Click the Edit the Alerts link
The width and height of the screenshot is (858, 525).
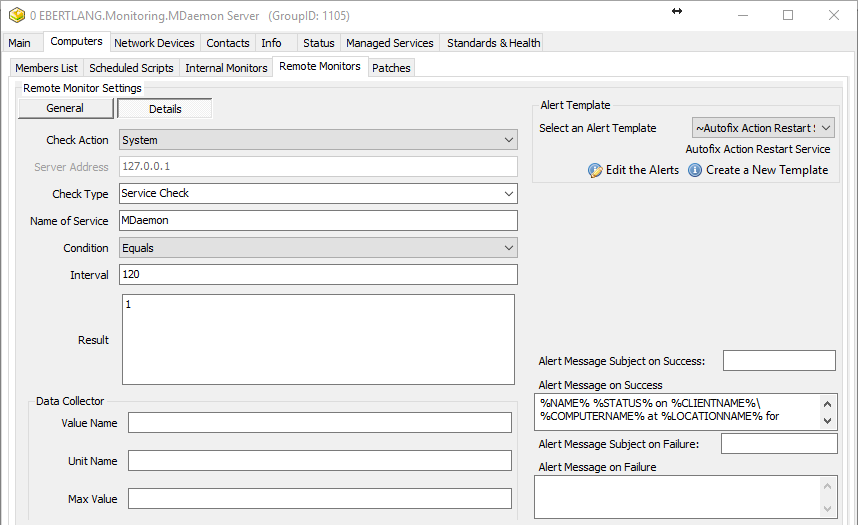642,170
